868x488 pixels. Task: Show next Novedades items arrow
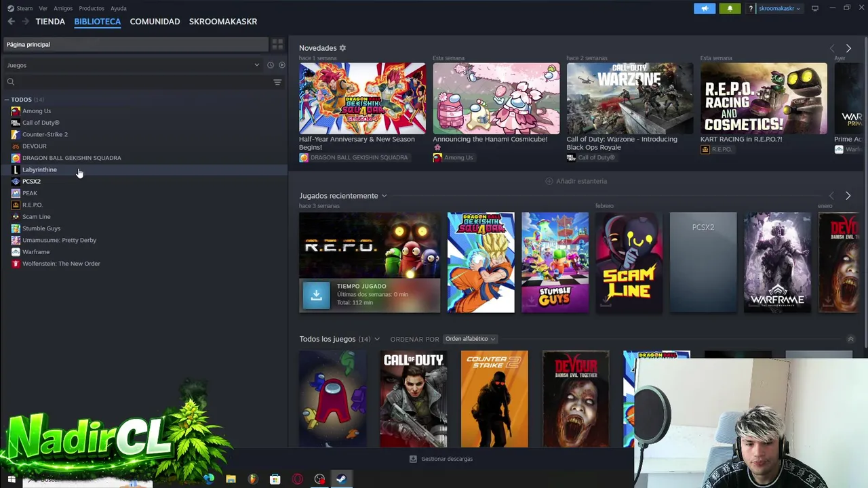click(x=848, y=48)
